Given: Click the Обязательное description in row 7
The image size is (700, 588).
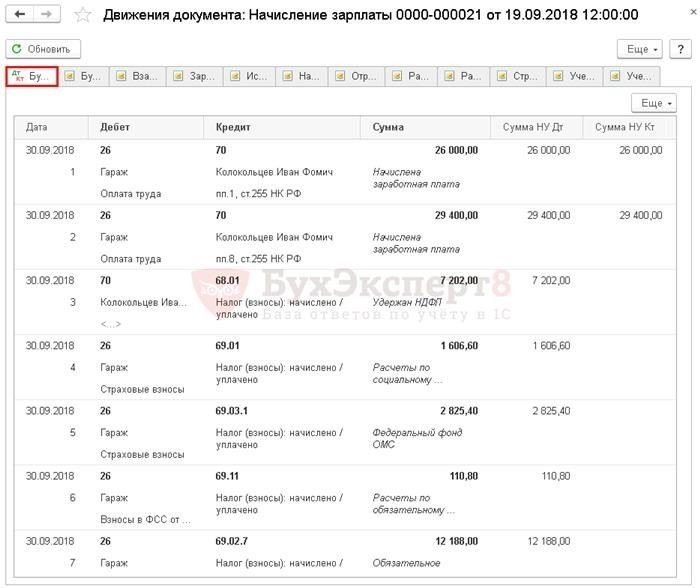Looking at the screenshot, I should [406, 563].
